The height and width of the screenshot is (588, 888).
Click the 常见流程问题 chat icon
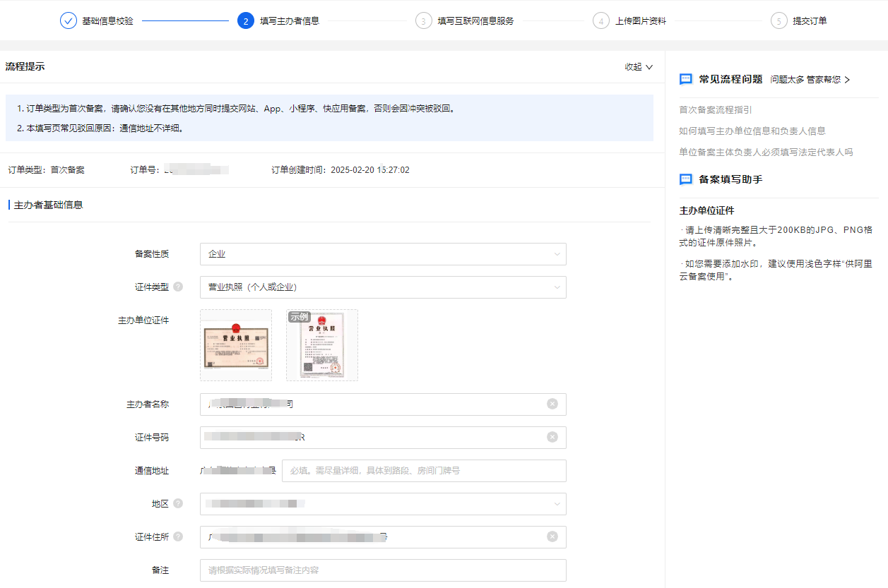tap(685, 79)
